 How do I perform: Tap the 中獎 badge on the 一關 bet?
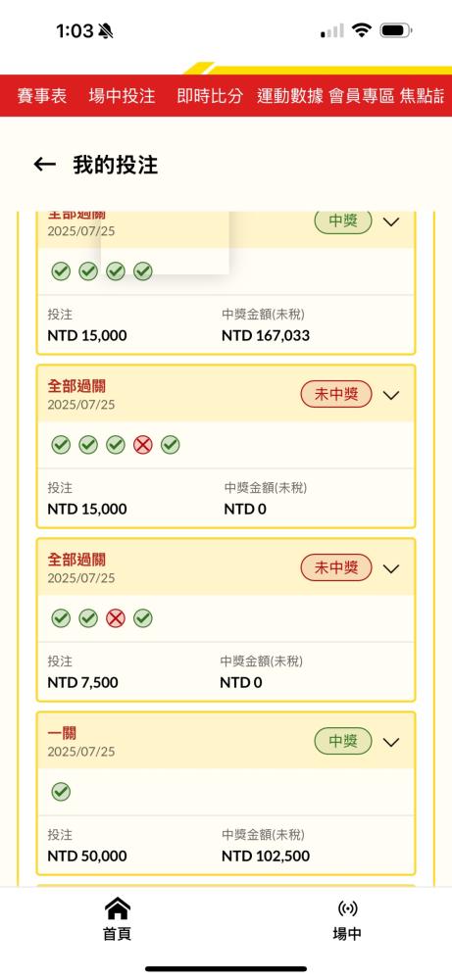(342, 741)
